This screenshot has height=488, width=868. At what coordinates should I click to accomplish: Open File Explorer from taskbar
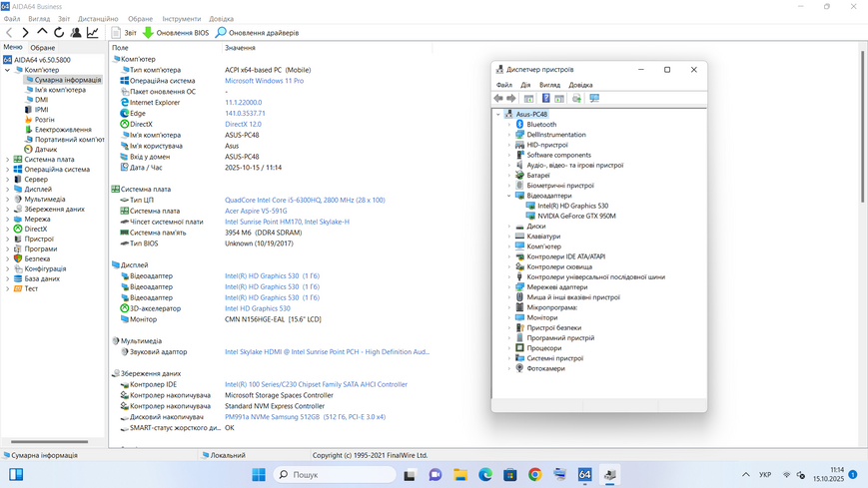(460, 475)
